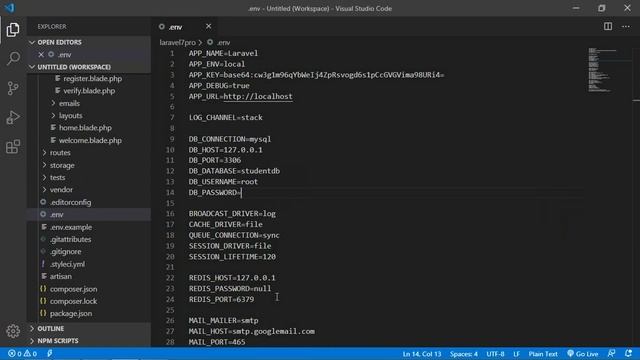Open verify.blade.php file
This screenshot has height=360, width=640.
click(89, 91)
